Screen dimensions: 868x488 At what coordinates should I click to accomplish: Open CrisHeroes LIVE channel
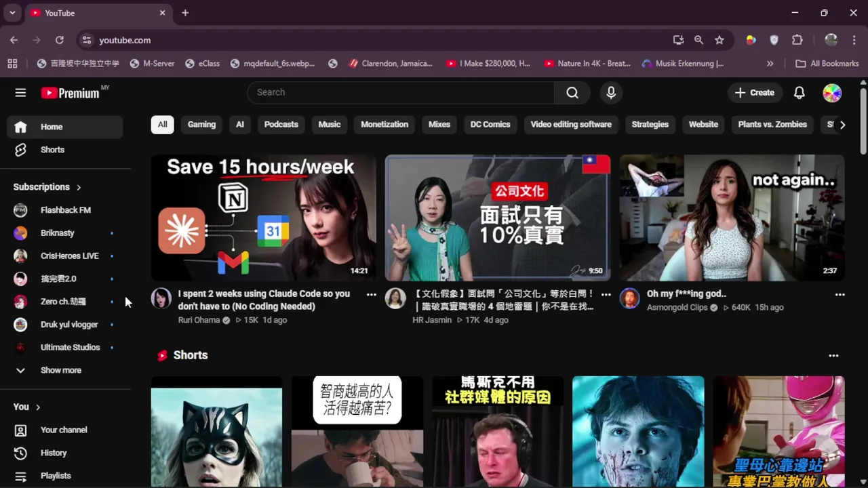[x=65, y=256]
